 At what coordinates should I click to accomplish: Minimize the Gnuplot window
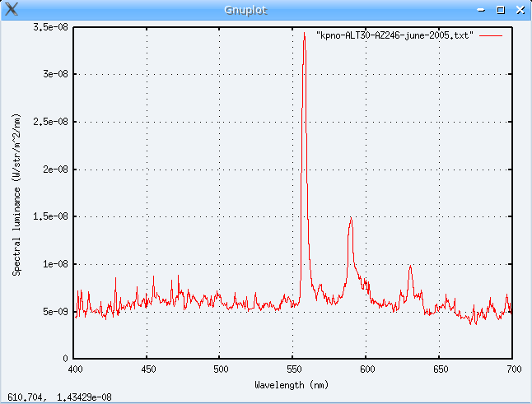[482, 10]
